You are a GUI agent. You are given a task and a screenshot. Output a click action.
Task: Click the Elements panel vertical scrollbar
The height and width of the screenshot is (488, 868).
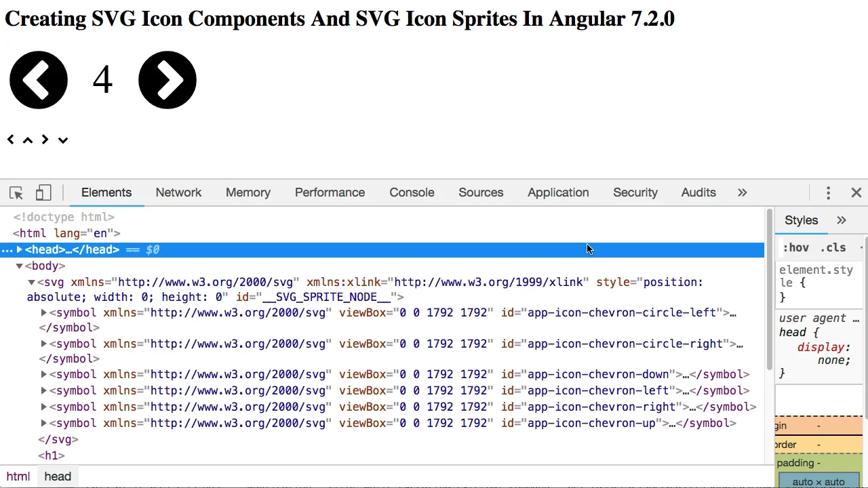(x=770, y=291)
